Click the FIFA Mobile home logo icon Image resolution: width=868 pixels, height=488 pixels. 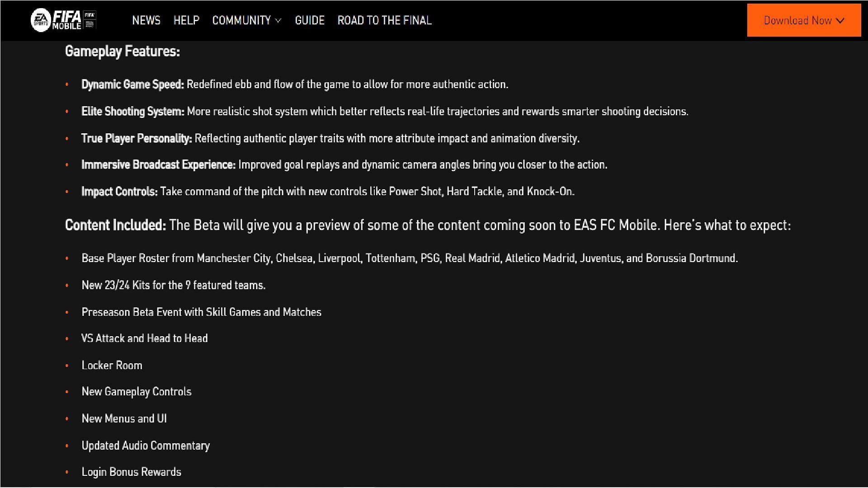click(x=63, y=20)
